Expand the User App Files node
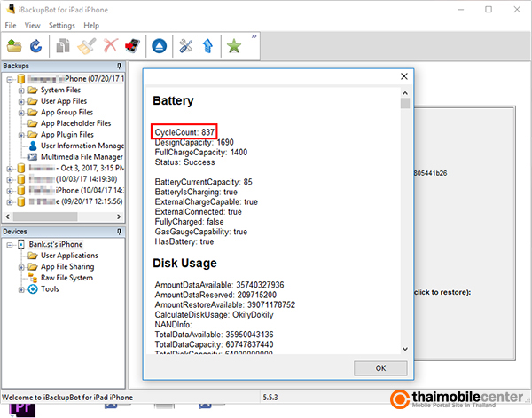Image resolution: width=532 pixels, height=418 pixels. [21, 102]
